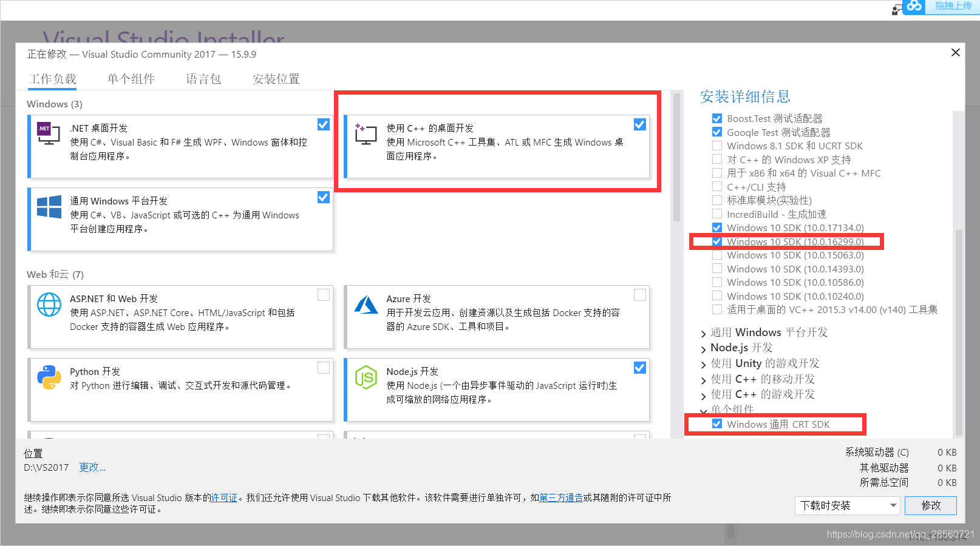Expand 使用 C++ 的游戏开发 section
The width and height of the screenshot is (980, 546).
coord(704,395)
